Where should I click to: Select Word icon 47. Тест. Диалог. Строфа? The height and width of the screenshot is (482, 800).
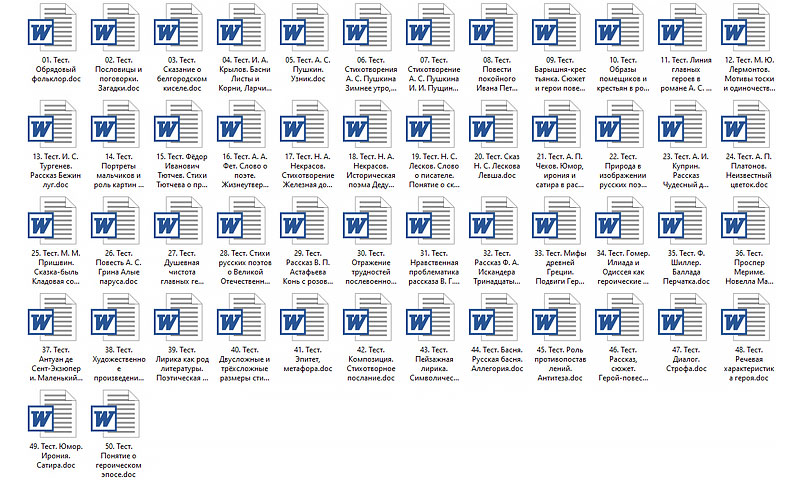coord(683,317)
